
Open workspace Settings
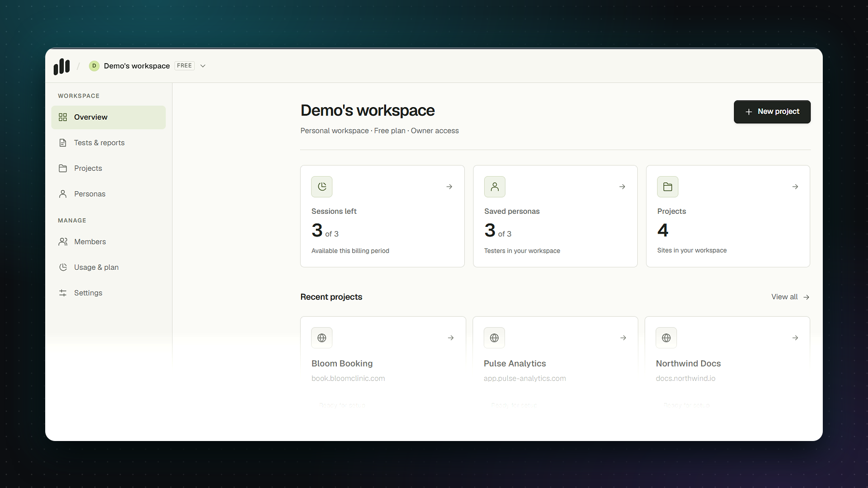point(108,293)
